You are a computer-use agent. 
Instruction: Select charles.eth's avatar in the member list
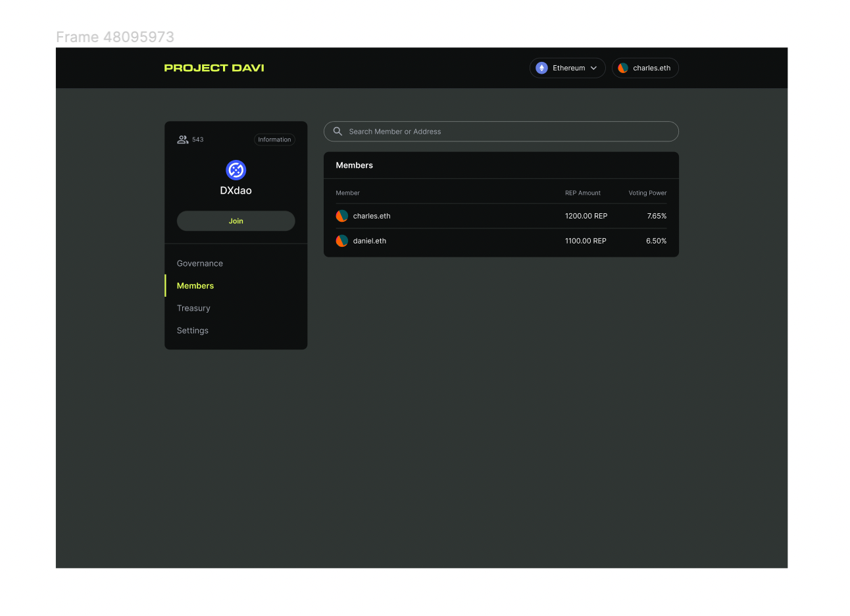[x=341, y=215]
